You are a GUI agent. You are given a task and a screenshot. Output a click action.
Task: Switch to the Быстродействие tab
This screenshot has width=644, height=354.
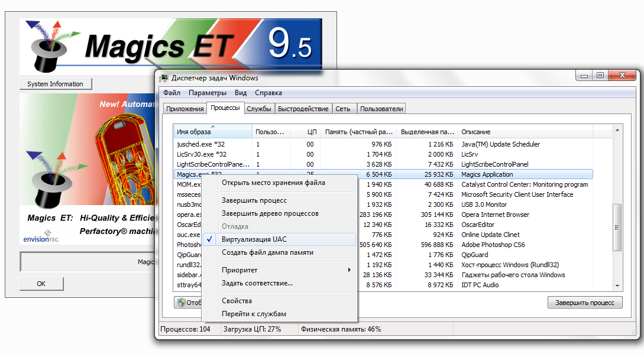303,109
